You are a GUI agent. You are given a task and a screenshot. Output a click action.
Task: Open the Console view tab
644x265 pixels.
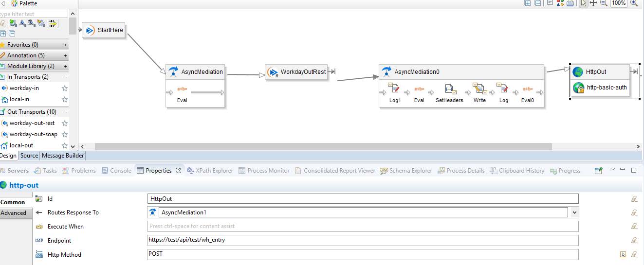coord(116,171)
